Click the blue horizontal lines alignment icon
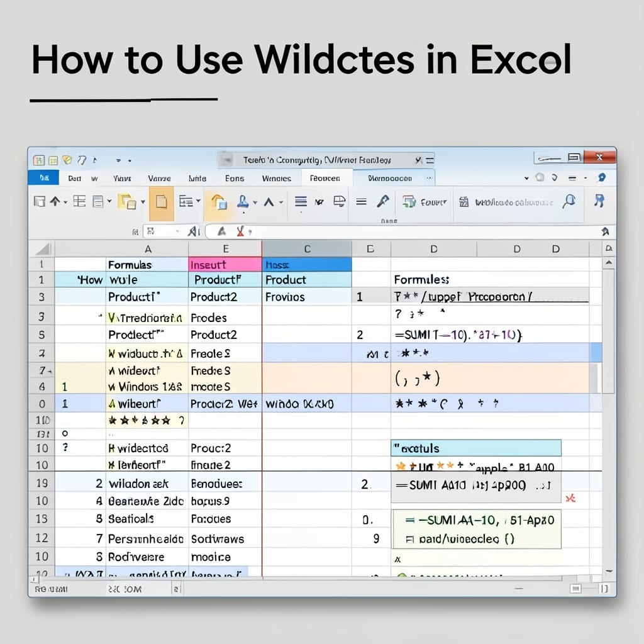Image resolution: width=644 pixels, height=644 pixels. click(301, 201)
